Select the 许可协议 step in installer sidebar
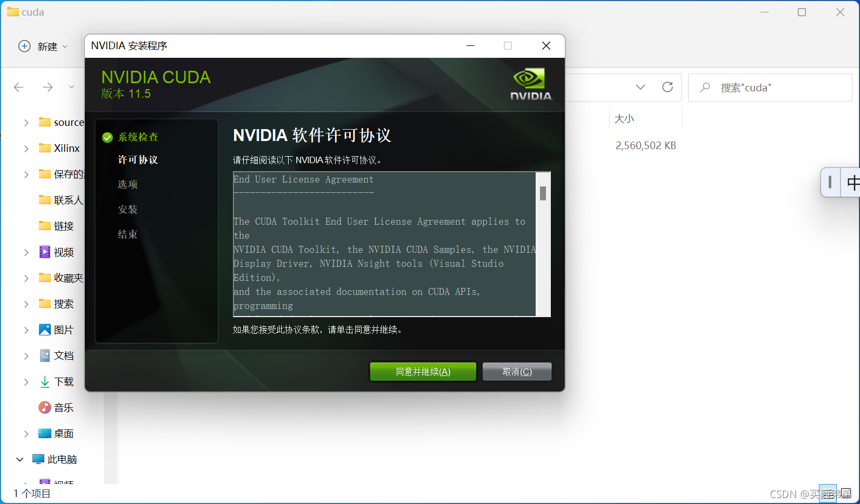Screen dimensions: 860x504 point(138,160)
